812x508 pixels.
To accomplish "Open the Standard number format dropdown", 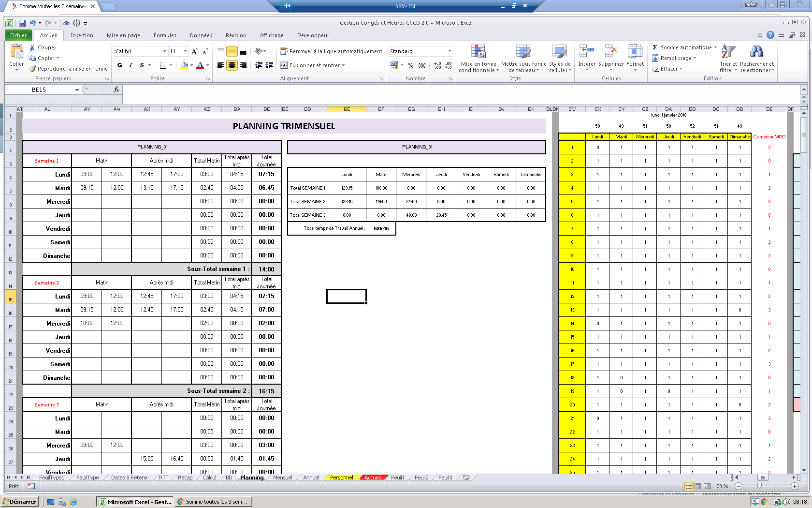I will coord(449,51).
